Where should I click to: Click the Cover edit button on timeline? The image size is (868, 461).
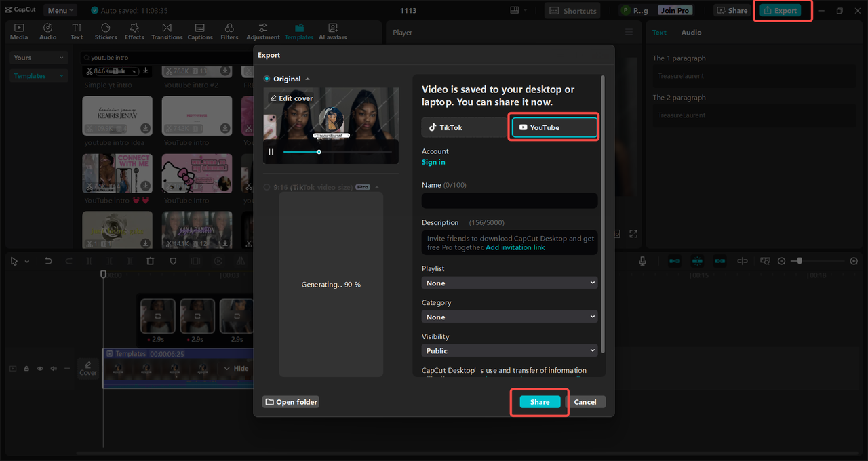(88, 368)
